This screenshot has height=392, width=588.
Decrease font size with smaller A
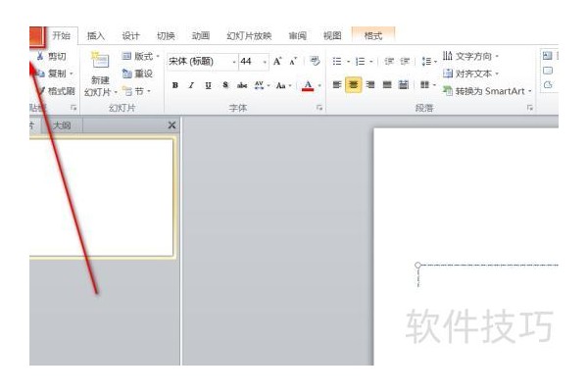pyautogui.click(x=293, y=61)
